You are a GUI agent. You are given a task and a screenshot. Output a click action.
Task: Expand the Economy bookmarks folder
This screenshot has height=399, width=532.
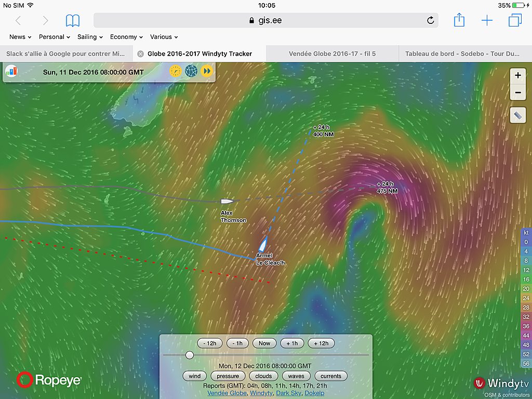(126, 37)
